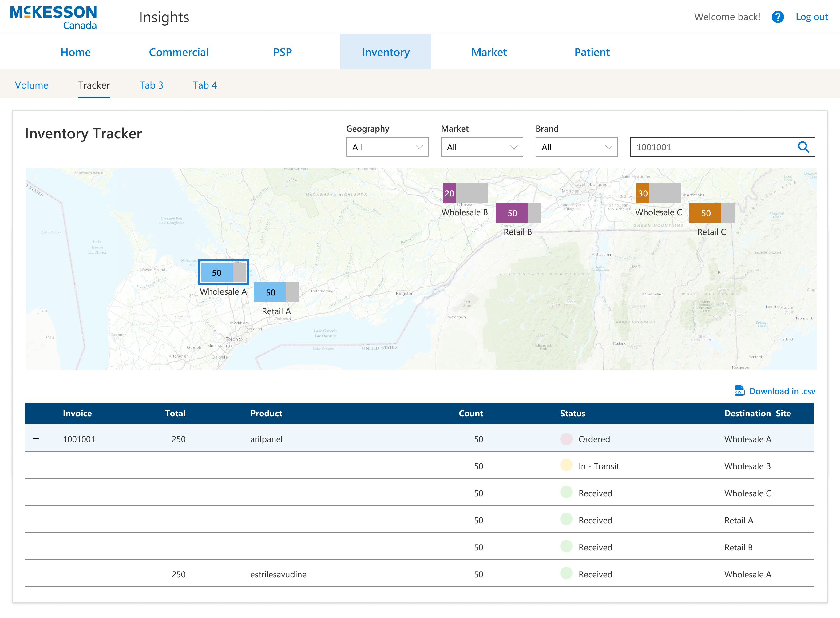Switch to the Market tab
The height and width of the screenshot is (618, 840).
coord(489,52)
